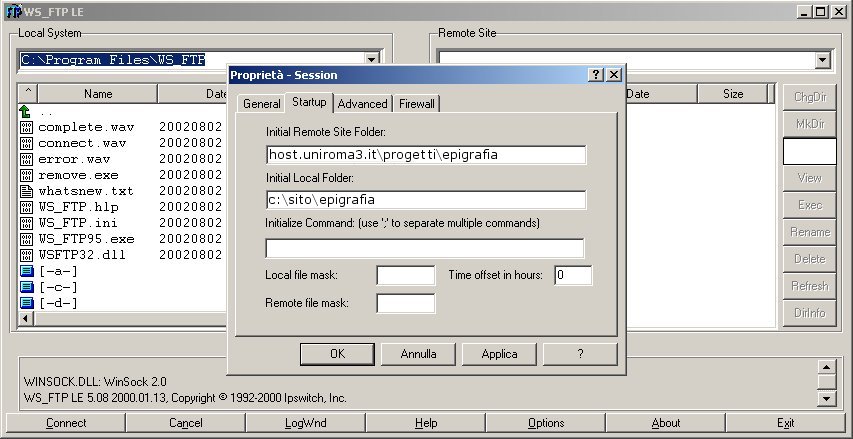Confirm the session dialog with OK
The height and width of the screenshot is (439, 853).
click(337, 354)
